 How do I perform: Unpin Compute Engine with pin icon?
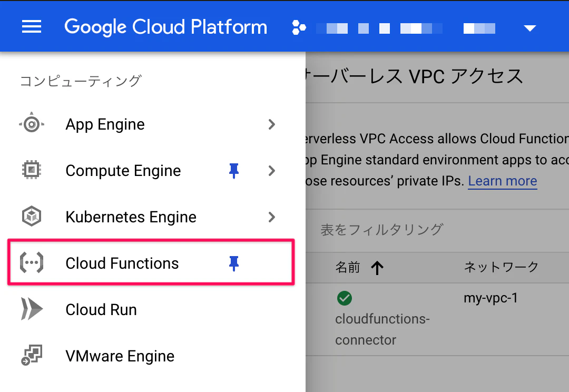click(x=234, y=171)
